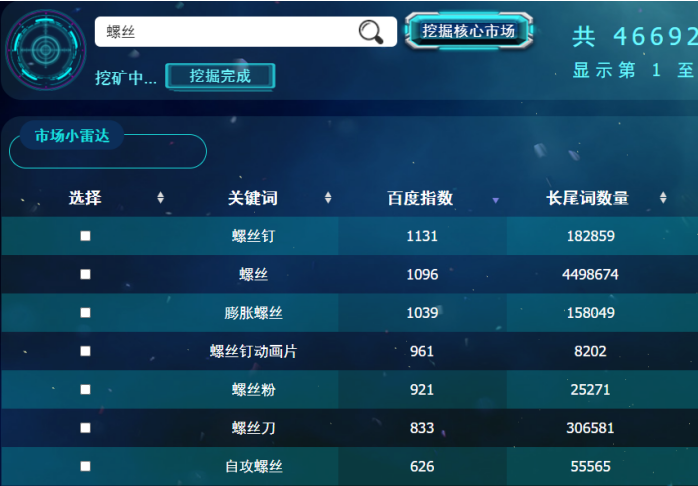
Task: Click keyword cell 自攻螺丝
Action: point(253,466)
